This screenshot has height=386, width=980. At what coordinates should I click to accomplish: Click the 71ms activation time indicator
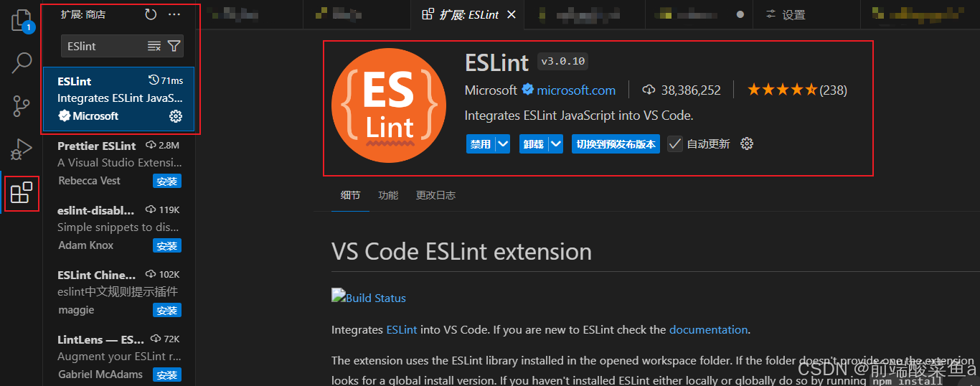(166, 80)
